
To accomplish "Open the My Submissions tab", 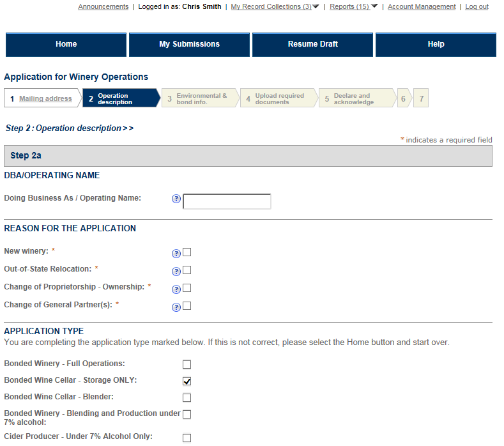I will 189,45.
